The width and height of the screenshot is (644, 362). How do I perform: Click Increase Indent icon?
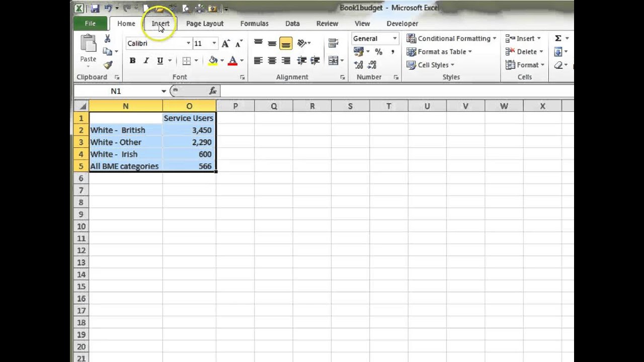(315, 61)
